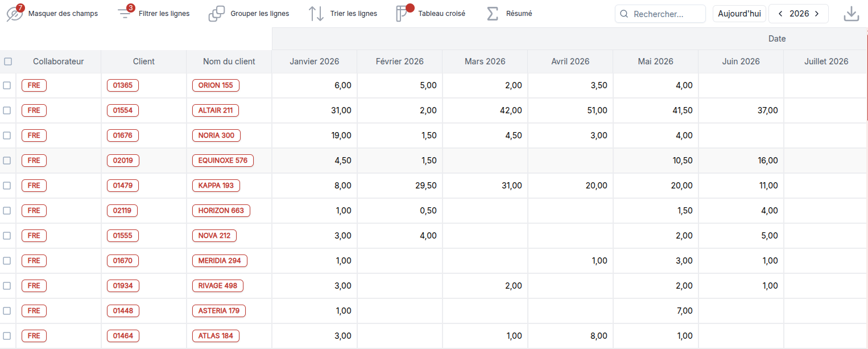Select the 51,00 cell in ALTAIR 211 row

click(x=571, y=110)
